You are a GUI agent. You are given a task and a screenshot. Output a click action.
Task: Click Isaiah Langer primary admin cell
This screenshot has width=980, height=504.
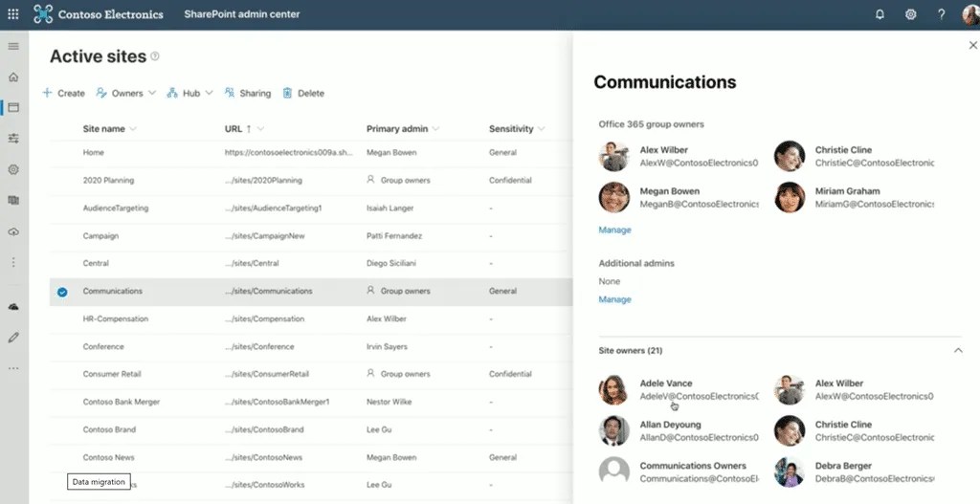pos(390,208)
